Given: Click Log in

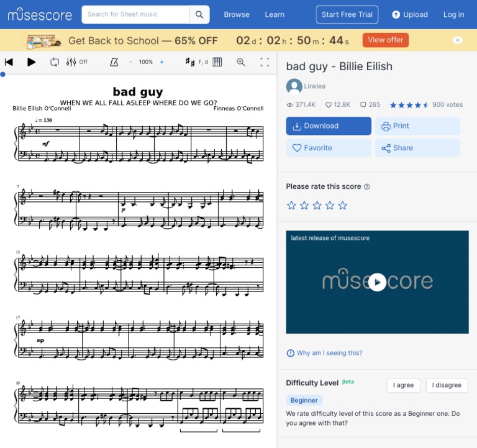Looking at the screenshot, I should (453, 14).
